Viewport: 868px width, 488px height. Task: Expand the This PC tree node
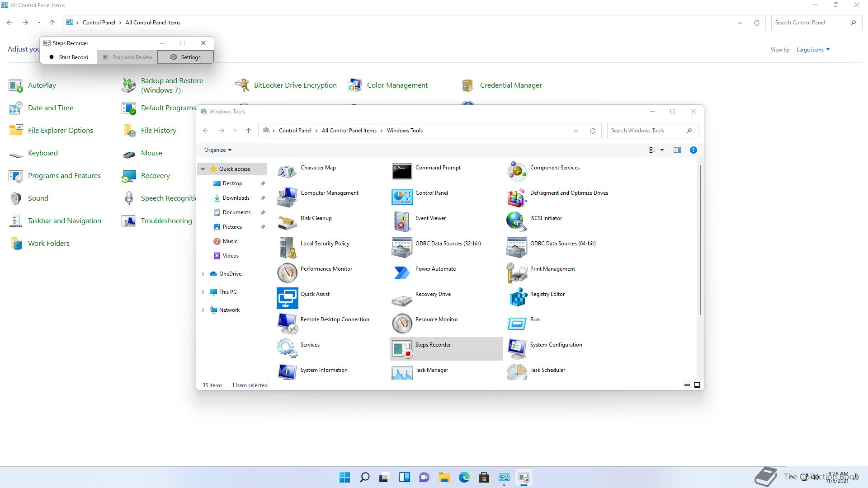point(203,292)
